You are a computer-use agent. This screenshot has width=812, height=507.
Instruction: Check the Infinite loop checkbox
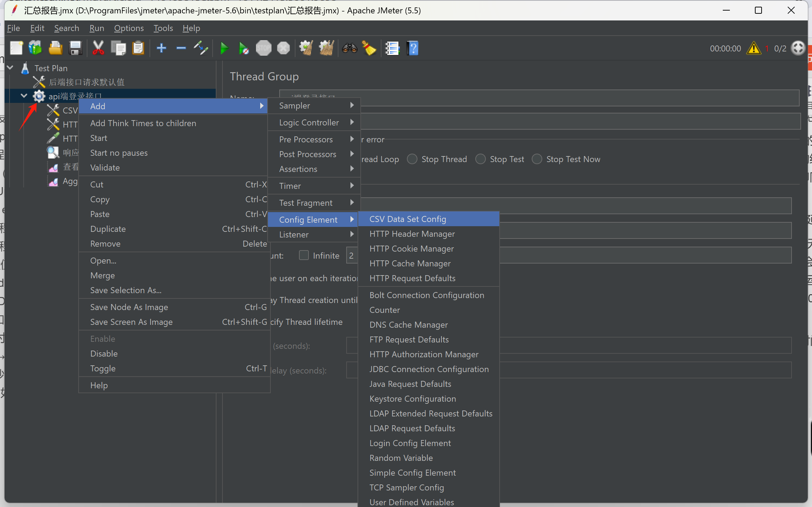pyautogui.click(x=304, y=255)
